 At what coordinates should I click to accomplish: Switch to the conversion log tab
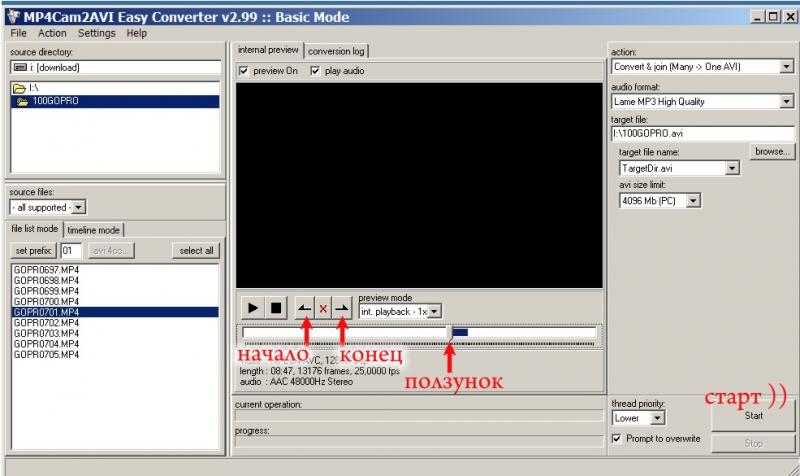point(336,51)
